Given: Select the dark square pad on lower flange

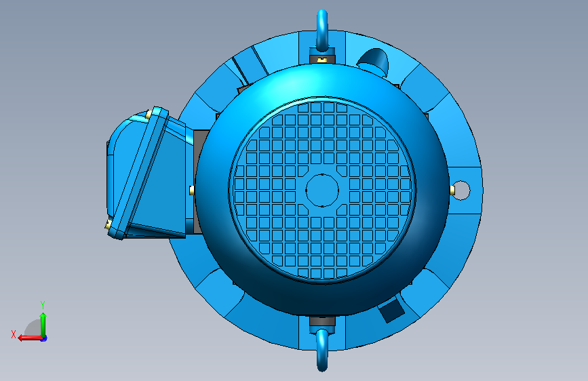Looking at the screenshot, I should pos(391,310).
